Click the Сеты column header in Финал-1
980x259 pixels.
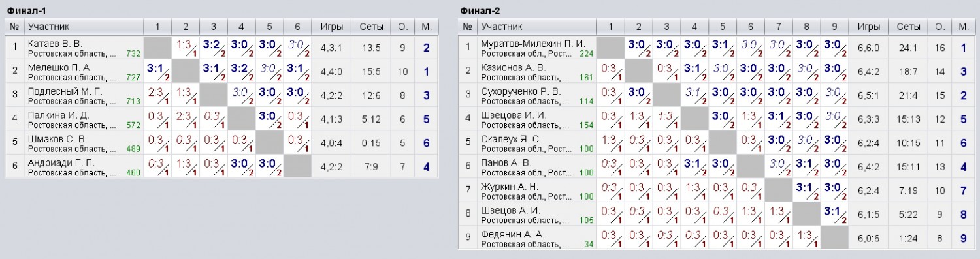coord(372,27)
